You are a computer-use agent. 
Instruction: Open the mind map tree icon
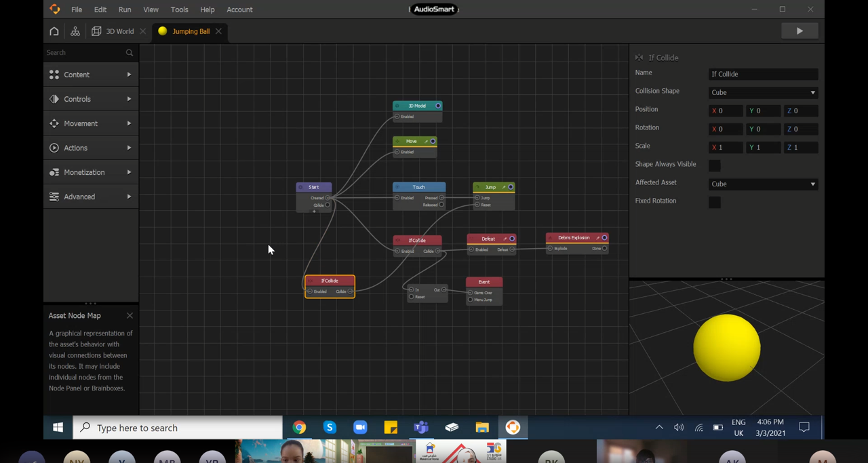(x=75, y=31)
